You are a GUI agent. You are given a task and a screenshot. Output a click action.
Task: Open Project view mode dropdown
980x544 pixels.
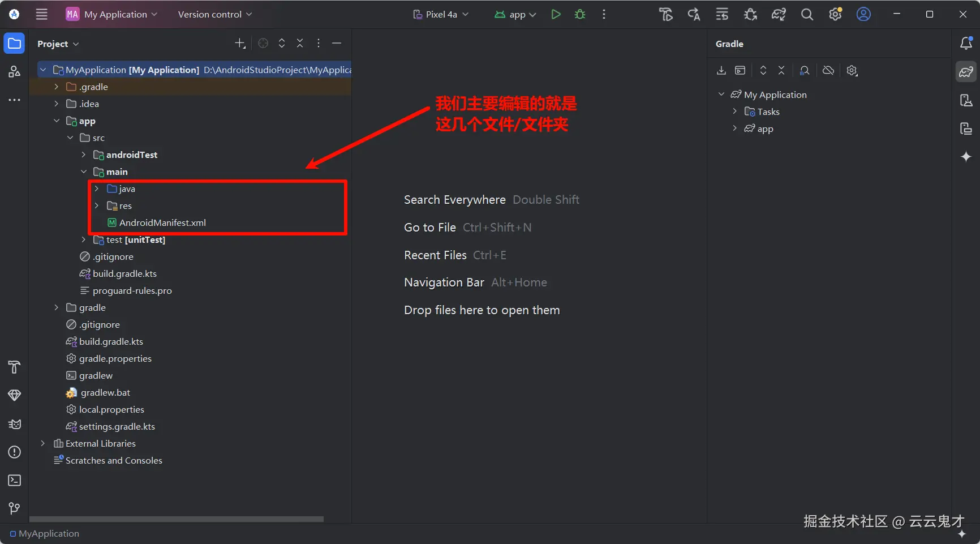click(x=58, y=44)
